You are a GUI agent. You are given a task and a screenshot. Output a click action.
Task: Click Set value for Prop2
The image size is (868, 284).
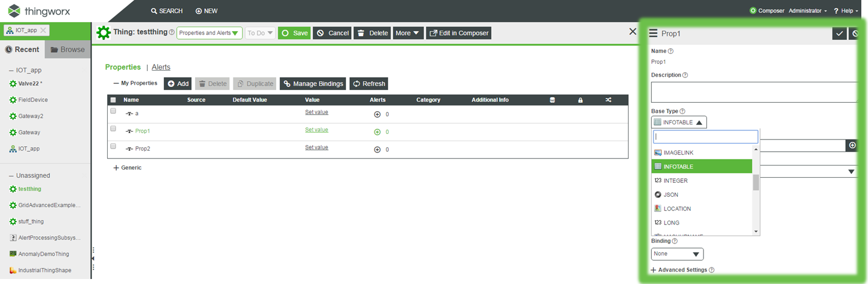click(x=317, y=147)
